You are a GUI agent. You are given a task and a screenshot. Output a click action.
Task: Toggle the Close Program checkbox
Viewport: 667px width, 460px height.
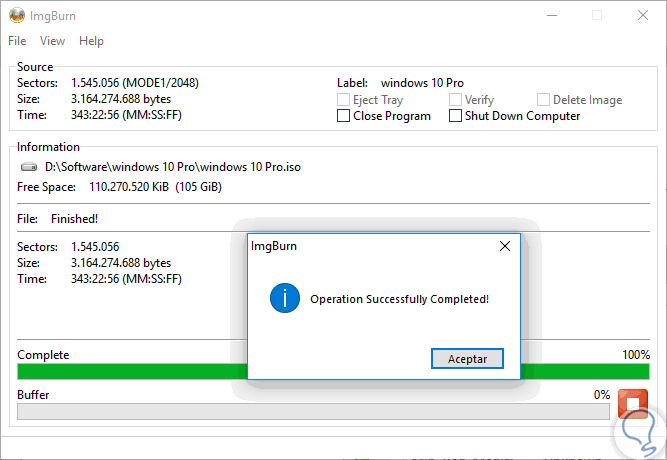click(343, 116)
